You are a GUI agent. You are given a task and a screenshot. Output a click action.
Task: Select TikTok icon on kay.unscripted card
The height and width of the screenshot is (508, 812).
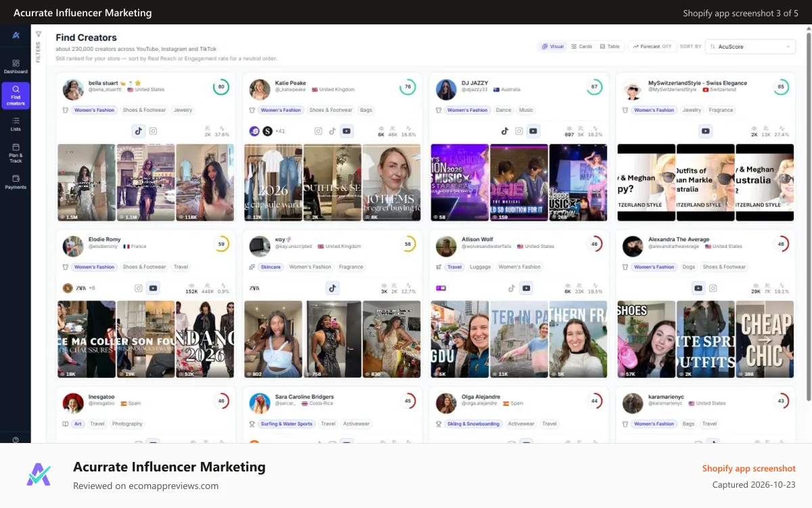[x=332, y=289]
